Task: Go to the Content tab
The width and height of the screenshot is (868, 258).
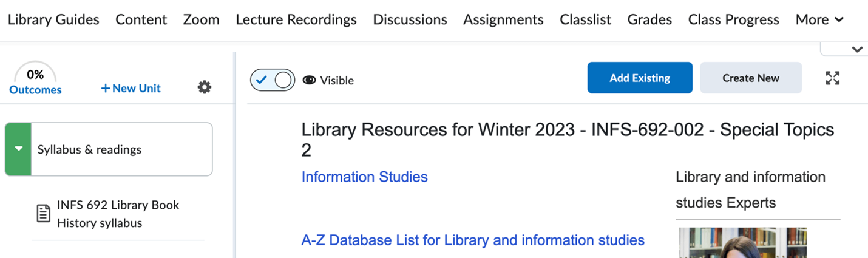Action: coord(141,19)
